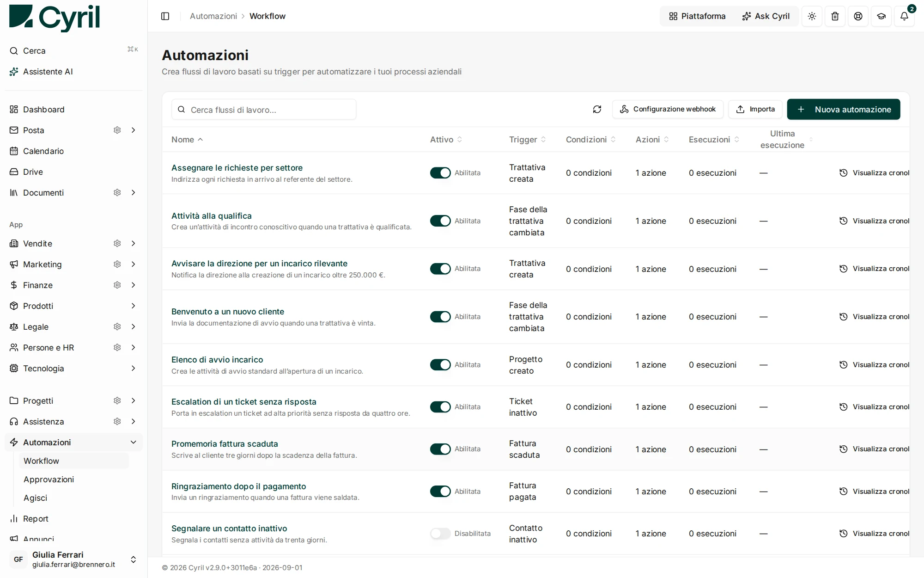Click the refresh workflows icon
The image size is (924, 578).
(x=597, y=109)
